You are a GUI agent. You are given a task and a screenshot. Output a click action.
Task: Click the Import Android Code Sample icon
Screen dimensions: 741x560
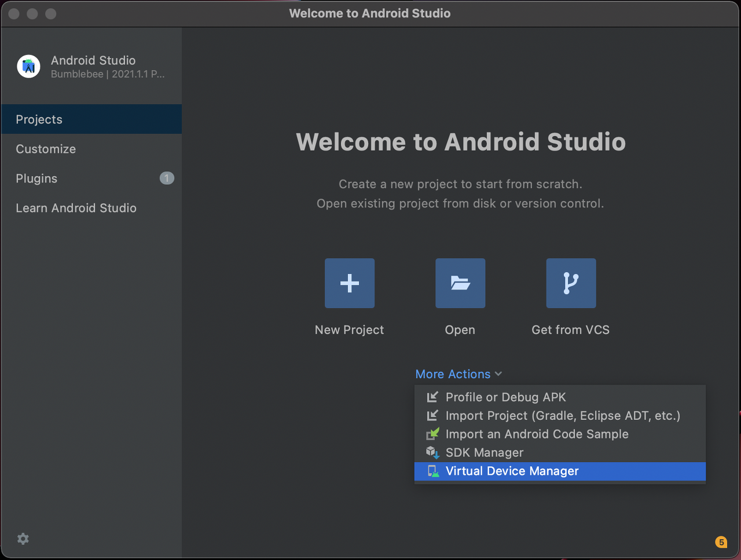point(432,434)
